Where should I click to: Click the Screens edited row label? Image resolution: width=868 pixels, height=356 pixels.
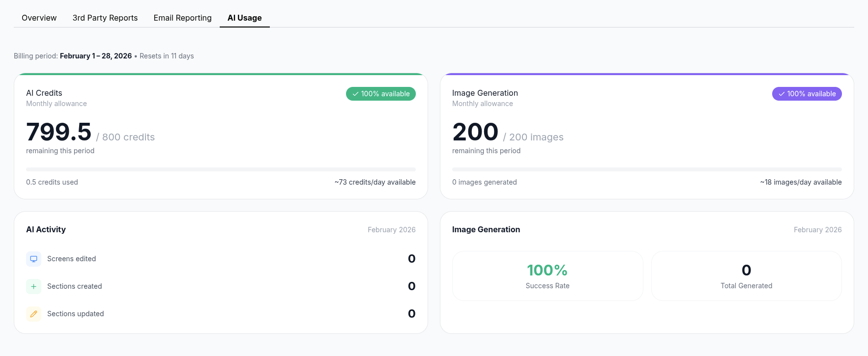pos(71,259)
